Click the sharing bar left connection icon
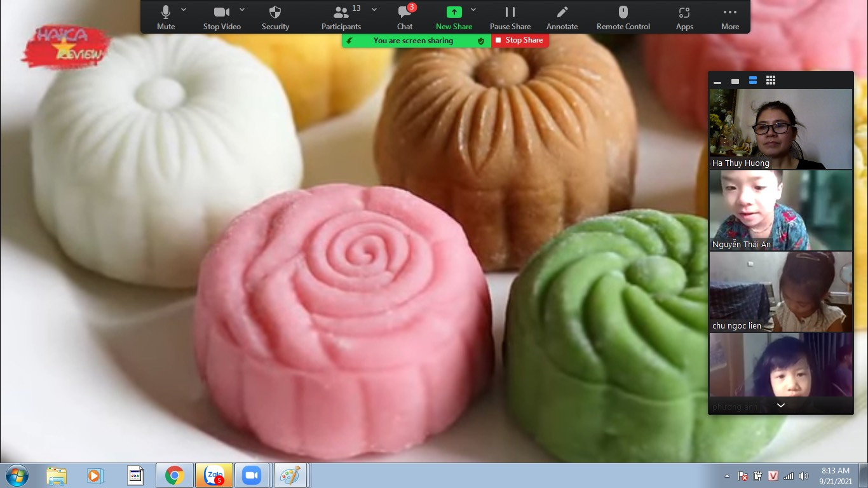This screenshot has width=868, height=488. [x=349, y=41]
